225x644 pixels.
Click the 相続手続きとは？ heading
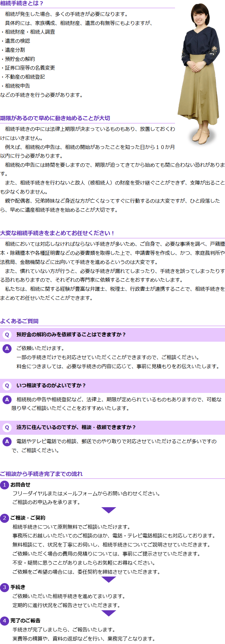[22, 3]
